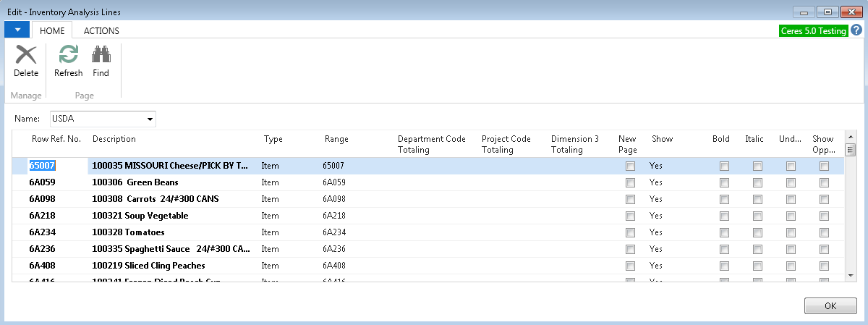Click the Row Ref. No. cell 65007
The image size is (868, 325).
coord(43,166)
